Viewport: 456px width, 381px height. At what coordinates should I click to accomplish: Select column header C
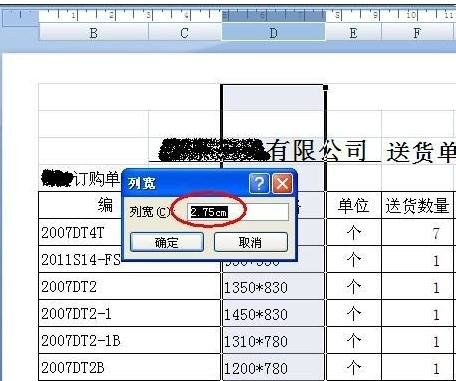[185, 33]
